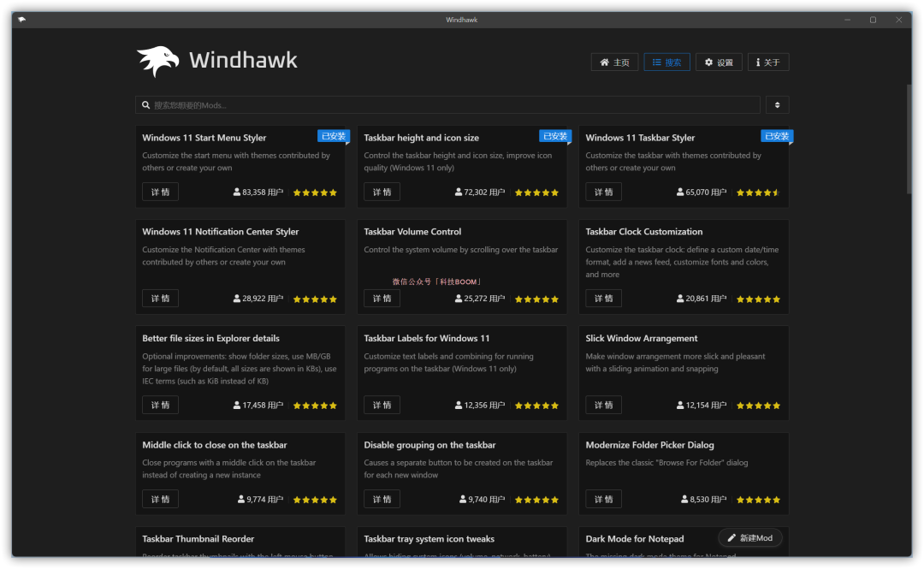This screenshot has width=924, height=569.
Task: Click star rating of Windows 11 Taskbar Styler
Action: 758,193
